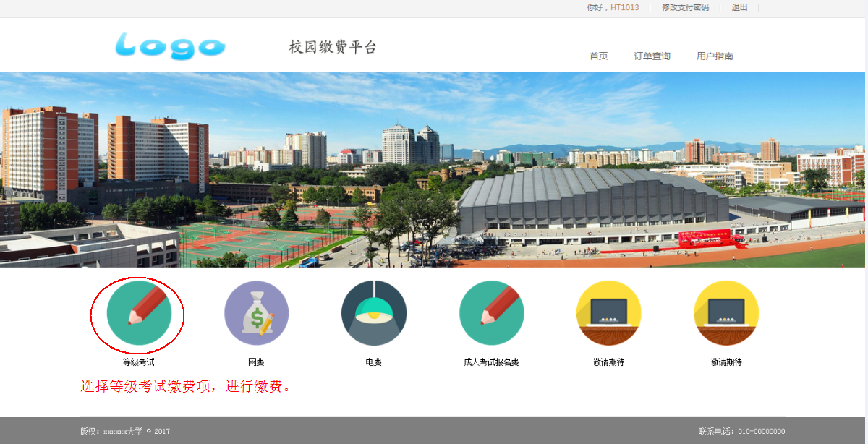
Task: Open the 电费 lamp icon
Action: [x=374, y=313]
